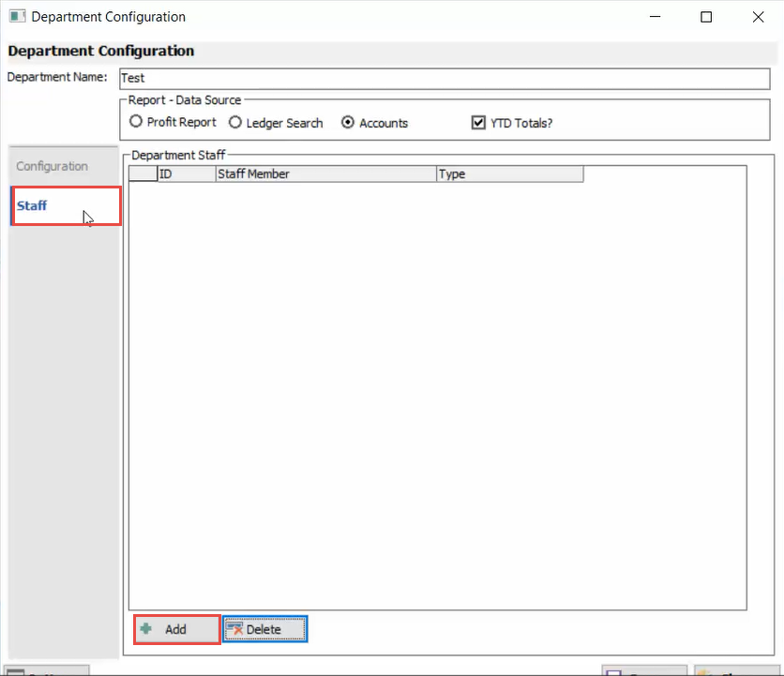Click the partially visible bottom-right corner button
Screen dimensions: 784x676
(x=735, y=670)
